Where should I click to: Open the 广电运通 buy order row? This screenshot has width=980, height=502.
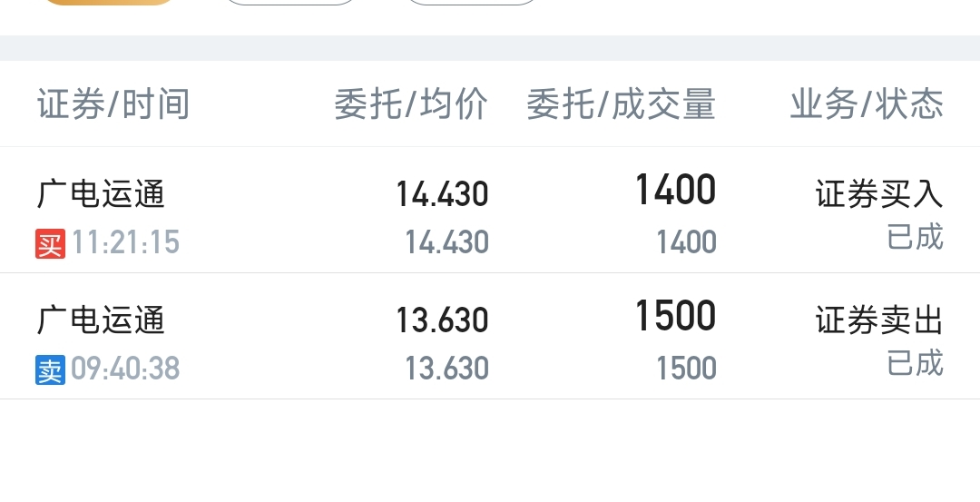[490, 210]
